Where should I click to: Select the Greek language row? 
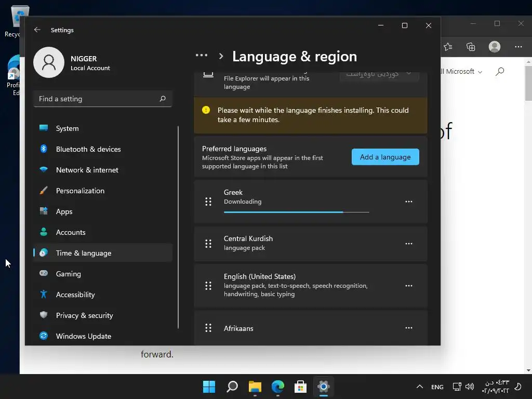click(x=311, y=202)
